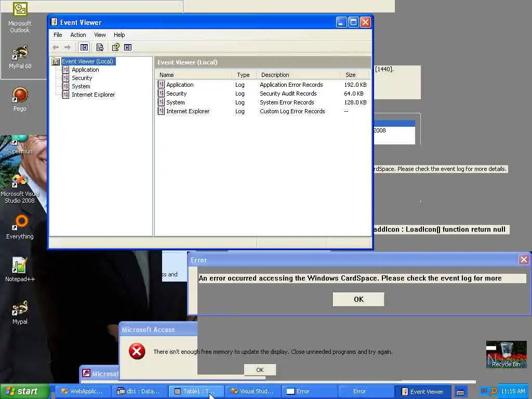Viewport: 532px width, 399px height.
Task: Click the red OFF tray icon
Action: click(484, 391)
